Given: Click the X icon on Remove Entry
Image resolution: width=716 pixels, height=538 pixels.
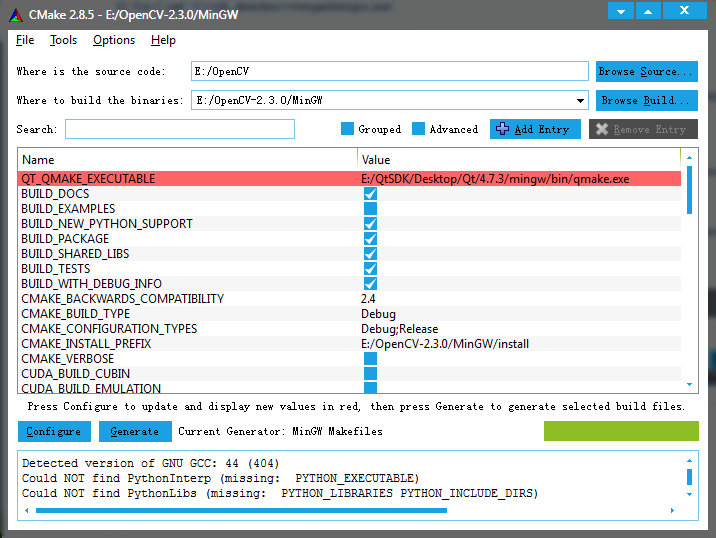Looking at the screenshot, I should tap(602, 129).
